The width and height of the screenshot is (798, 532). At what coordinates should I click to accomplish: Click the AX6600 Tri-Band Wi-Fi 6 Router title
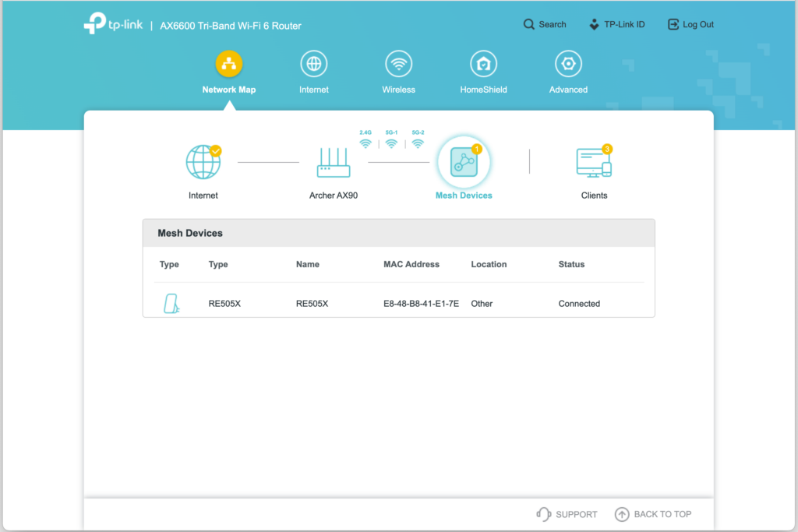click(x=231, y=26)
